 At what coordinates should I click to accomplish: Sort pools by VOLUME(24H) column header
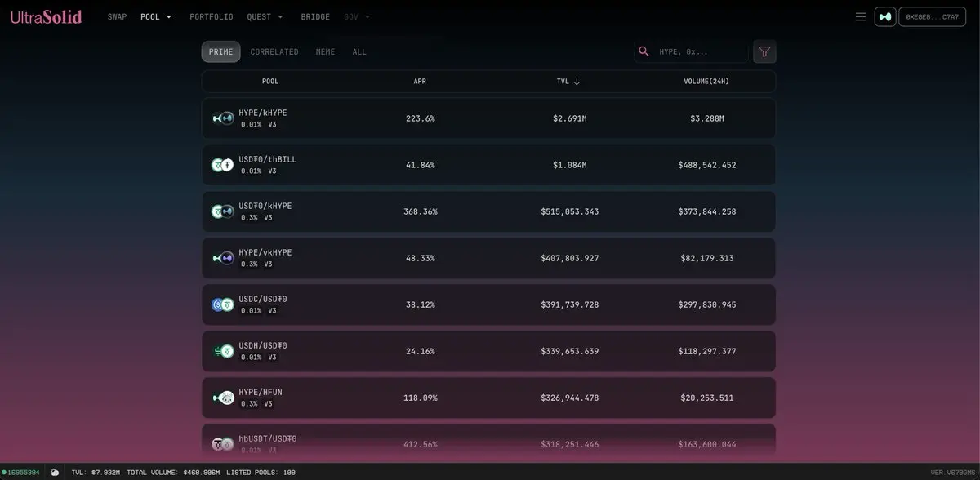[706, 82]
